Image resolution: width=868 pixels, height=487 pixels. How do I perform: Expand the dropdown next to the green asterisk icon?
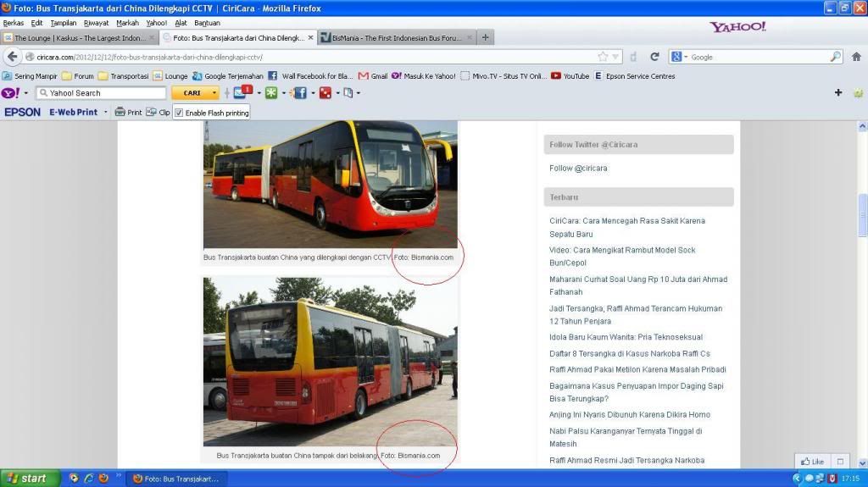tap(283, 92)
